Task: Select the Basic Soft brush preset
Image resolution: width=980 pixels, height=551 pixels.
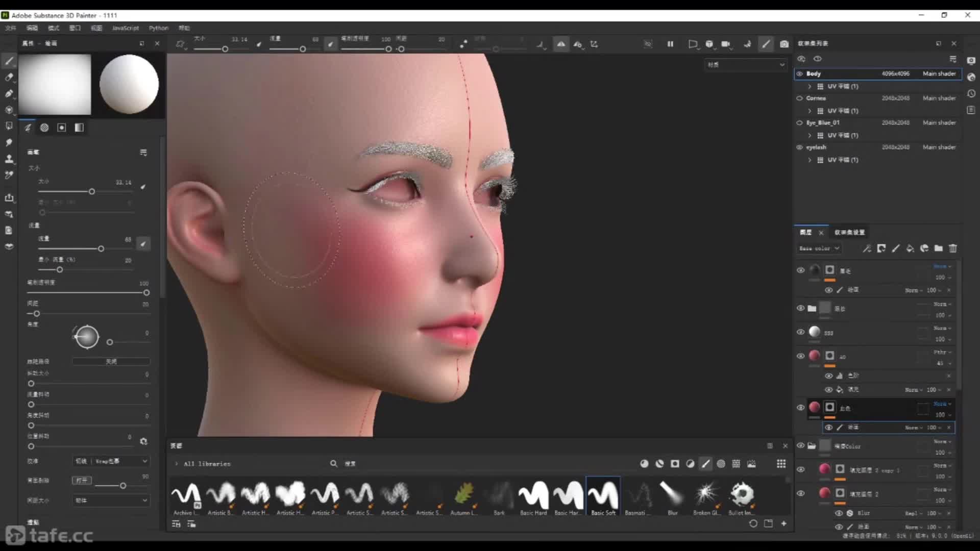Action: tap(603, 497)
